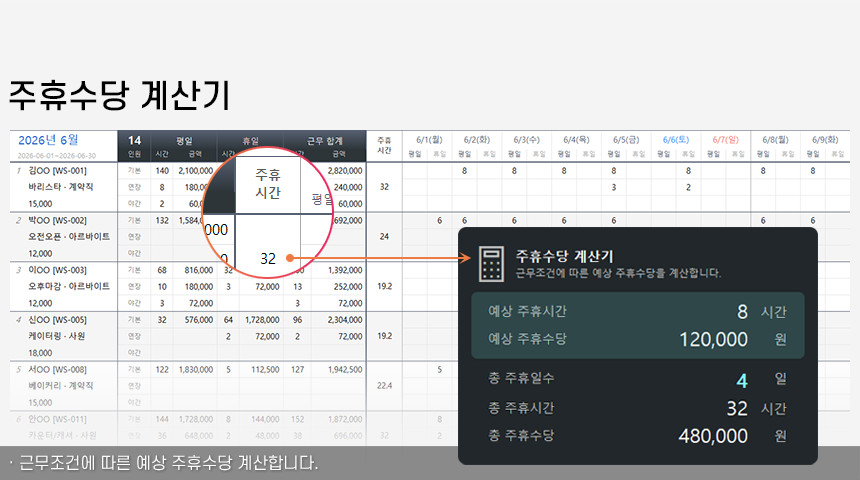860x480 pixels.
Task: Click the calculator icon in 주휴수당 계산기 panel
Action: coord(491,263)
